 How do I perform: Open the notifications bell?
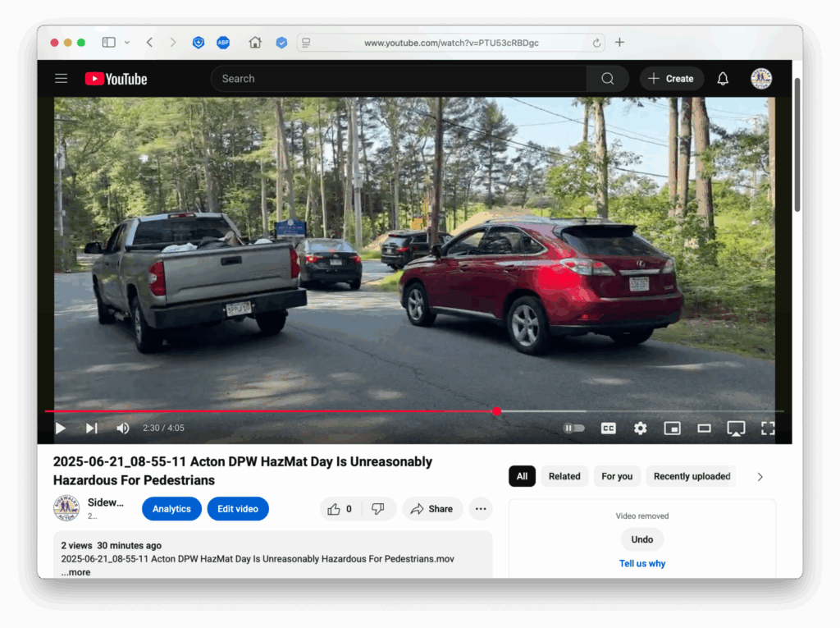tap(723, 79)
